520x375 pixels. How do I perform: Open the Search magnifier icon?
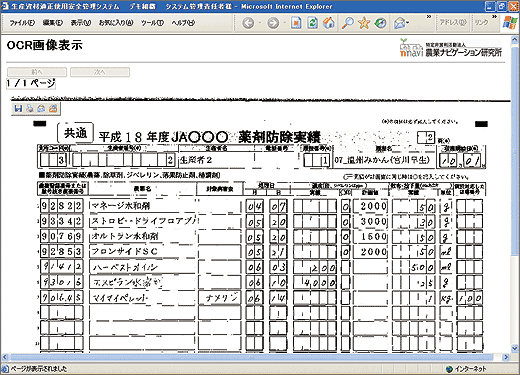tap(348, 23)
